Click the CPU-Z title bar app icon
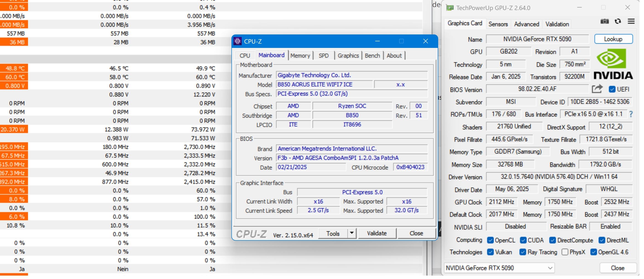Screen dimensions: 644x279 point(238,41)
